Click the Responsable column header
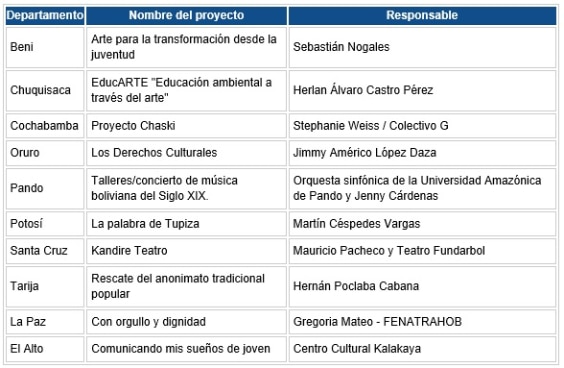The width and height of the screenshot is (564, 368). point(422,15)
